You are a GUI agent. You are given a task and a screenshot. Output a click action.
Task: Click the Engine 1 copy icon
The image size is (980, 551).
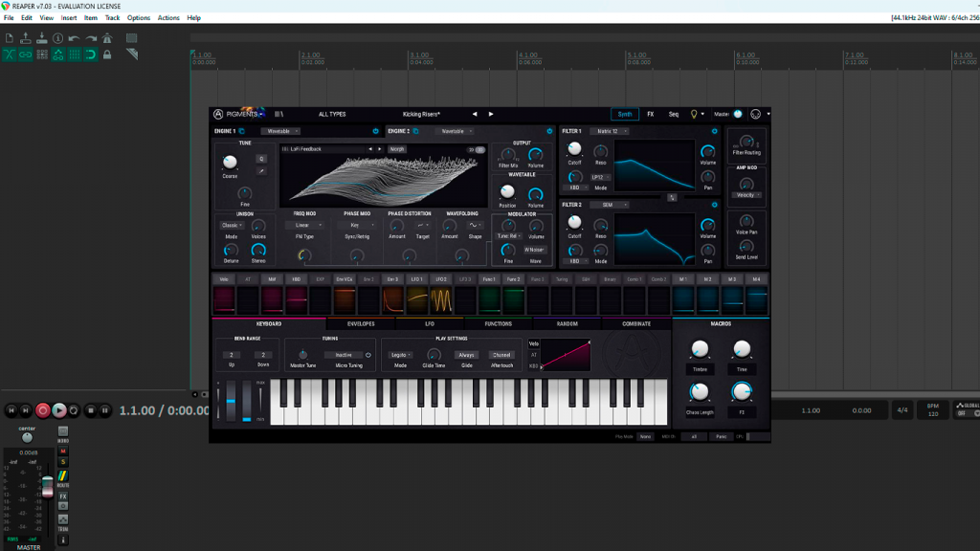(242, 131)
